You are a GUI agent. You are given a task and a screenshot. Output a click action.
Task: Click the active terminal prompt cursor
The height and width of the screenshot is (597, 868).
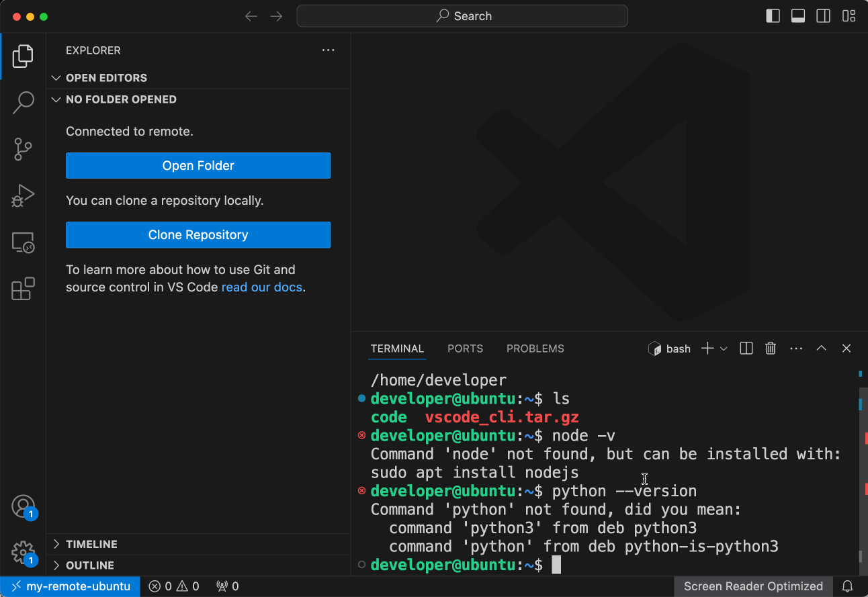click(556, 565)
